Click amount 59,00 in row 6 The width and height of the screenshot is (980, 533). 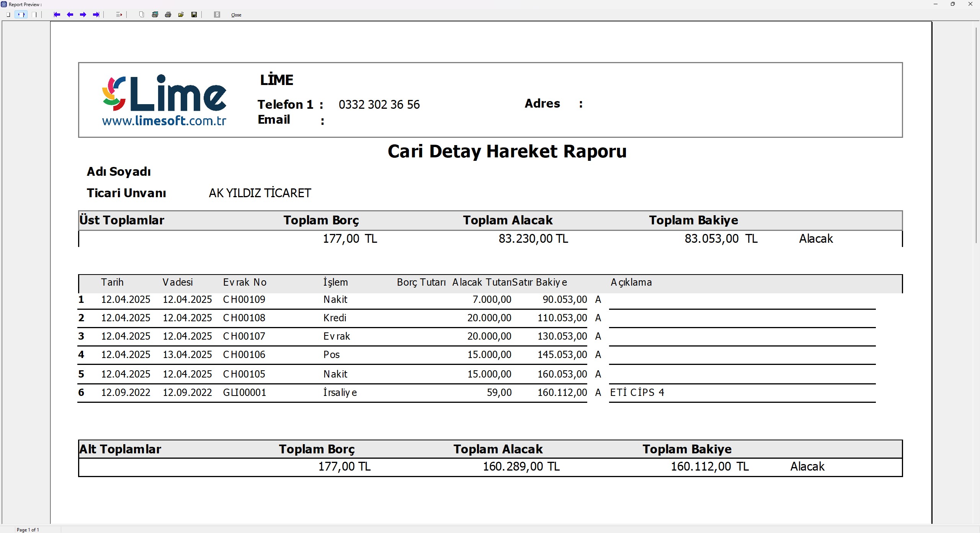pyautogui.click(x=499, y=392)
